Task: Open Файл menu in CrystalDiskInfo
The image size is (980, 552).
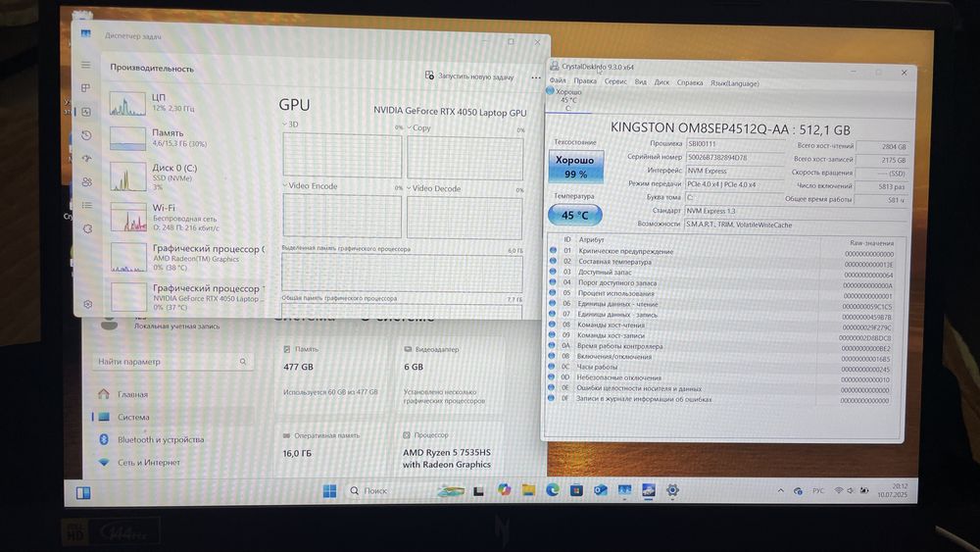Action: [558, 80]
